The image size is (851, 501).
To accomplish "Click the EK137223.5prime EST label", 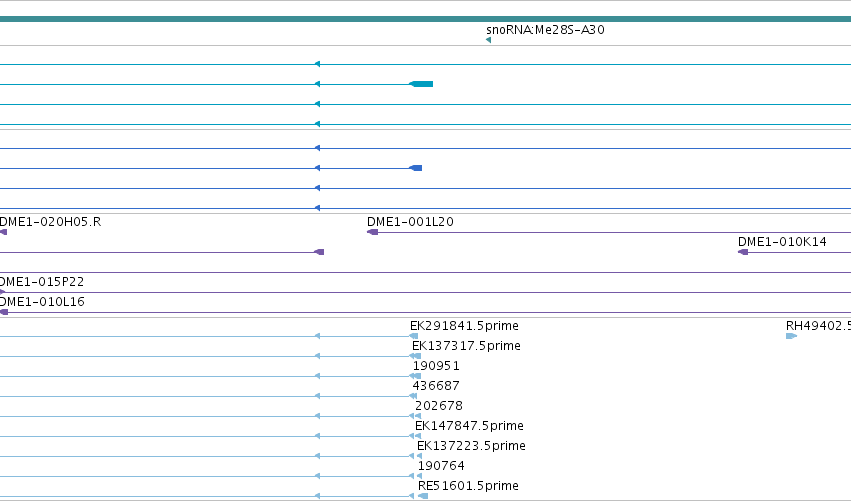I will click(471, 446).
